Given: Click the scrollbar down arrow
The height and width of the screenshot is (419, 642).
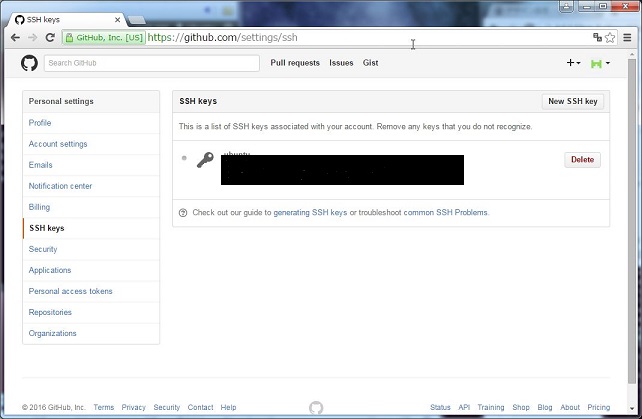Looking at the screenshot, I should click(632, 409).
